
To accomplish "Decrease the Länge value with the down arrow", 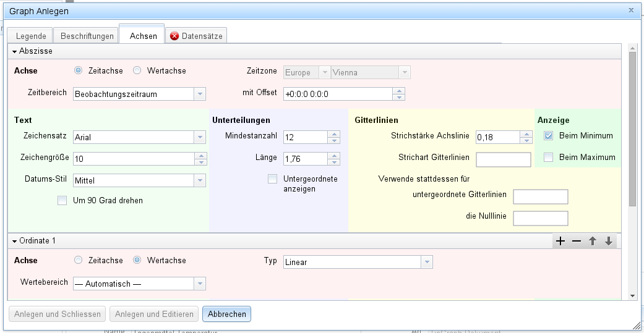I will tap(334, 162).
